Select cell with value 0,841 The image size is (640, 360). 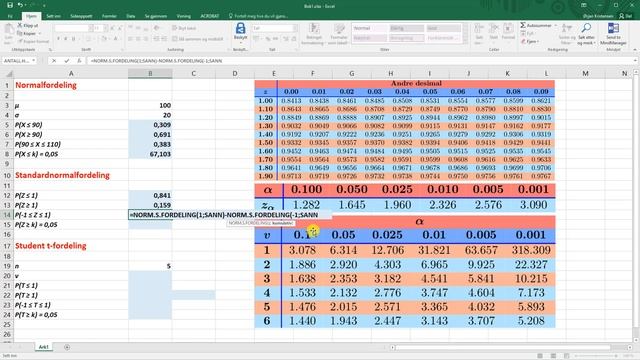pos(150,196)
